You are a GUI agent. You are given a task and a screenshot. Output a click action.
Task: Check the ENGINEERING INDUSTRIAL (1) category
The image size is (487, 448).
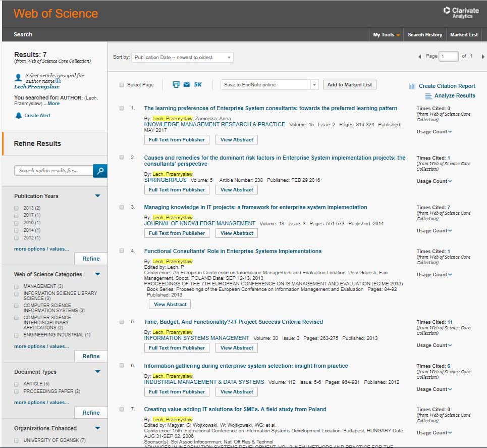17,335
